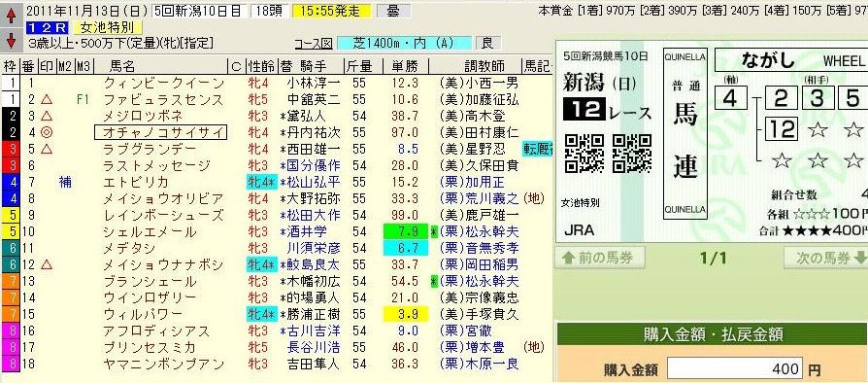The image size is (868, 383).
Task: Click the highlighted 牝4* cell for エトピリカ
Action: click(x=261, y=182)
